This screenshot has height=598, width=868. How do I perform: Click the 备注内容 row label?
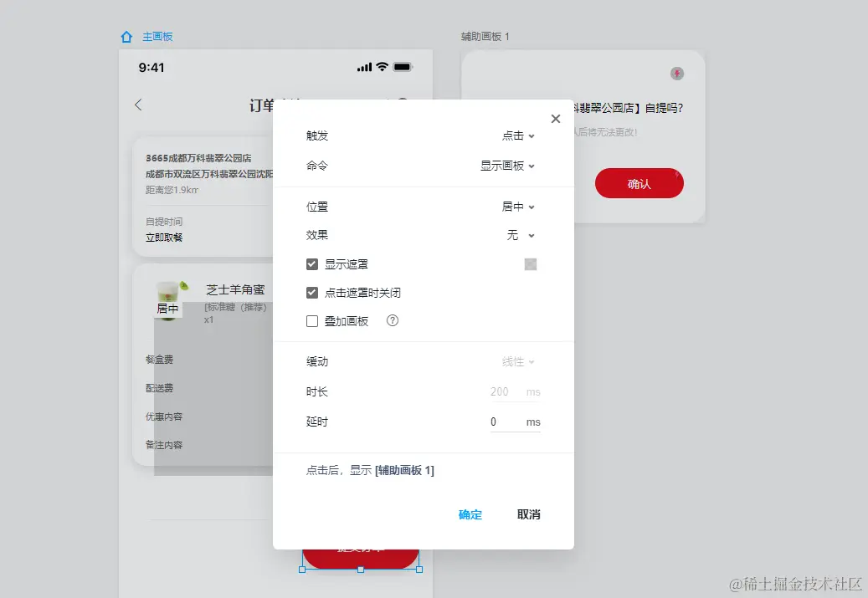164,445
